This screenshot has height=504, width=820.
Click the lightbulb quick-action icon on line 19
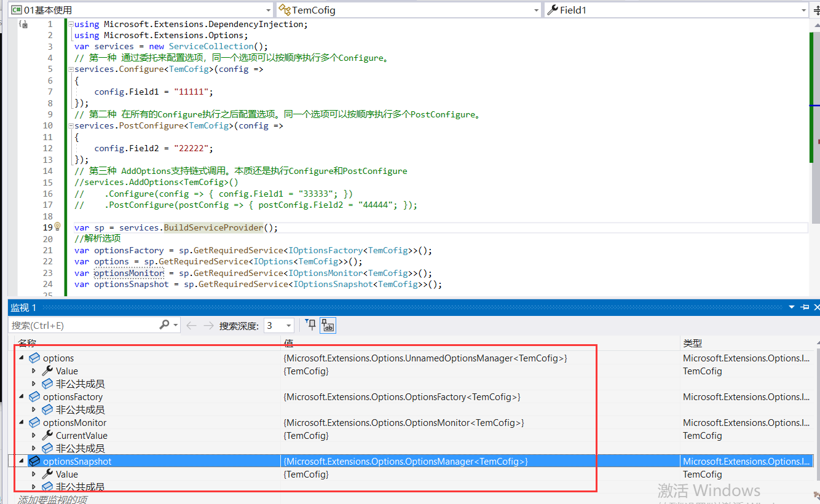pos(58,226)
